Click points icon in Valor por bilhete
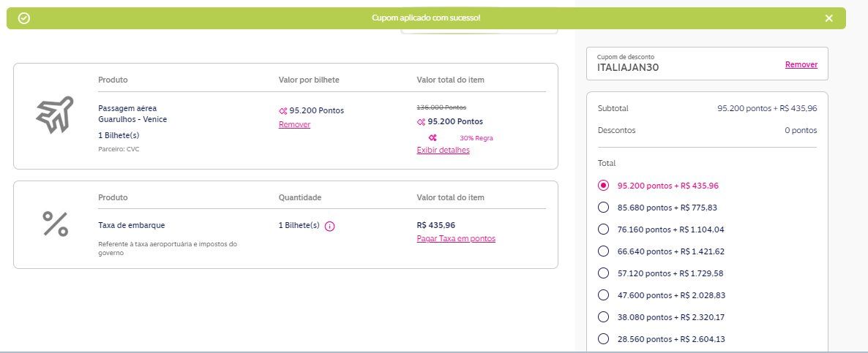 coord(283,111)
